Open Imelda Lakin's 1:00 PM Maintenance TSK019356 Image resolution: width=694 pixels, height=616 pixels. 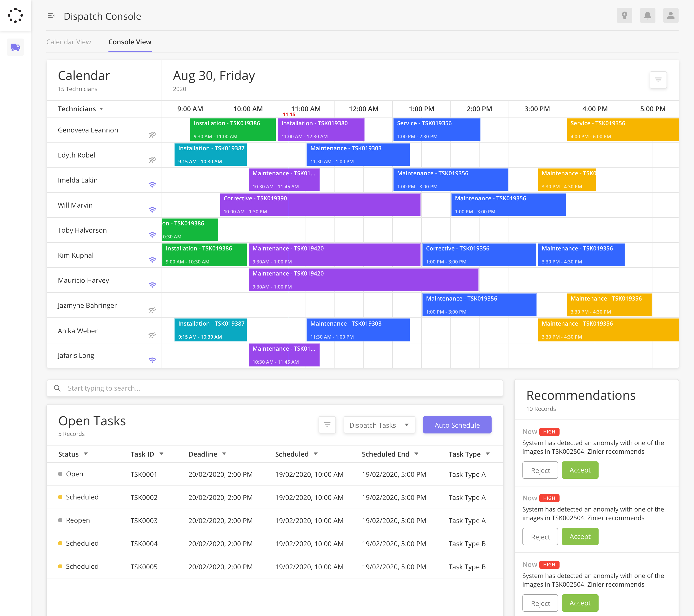(x=451, y=180)
